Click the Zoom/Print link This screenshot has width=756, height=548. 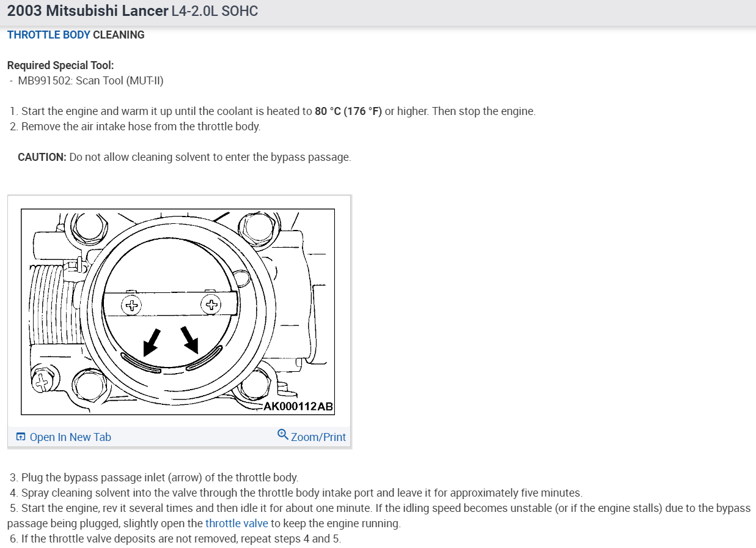(x=318, y=437)
